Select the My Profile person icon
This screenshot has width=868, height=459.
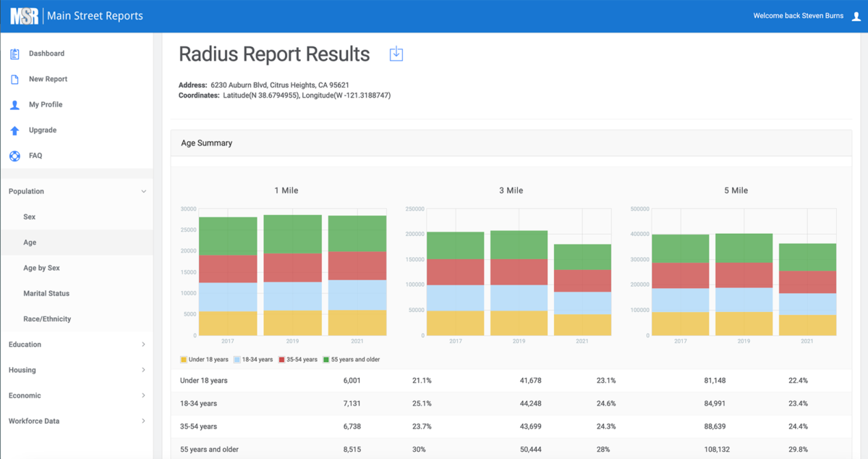pos(14,105)
